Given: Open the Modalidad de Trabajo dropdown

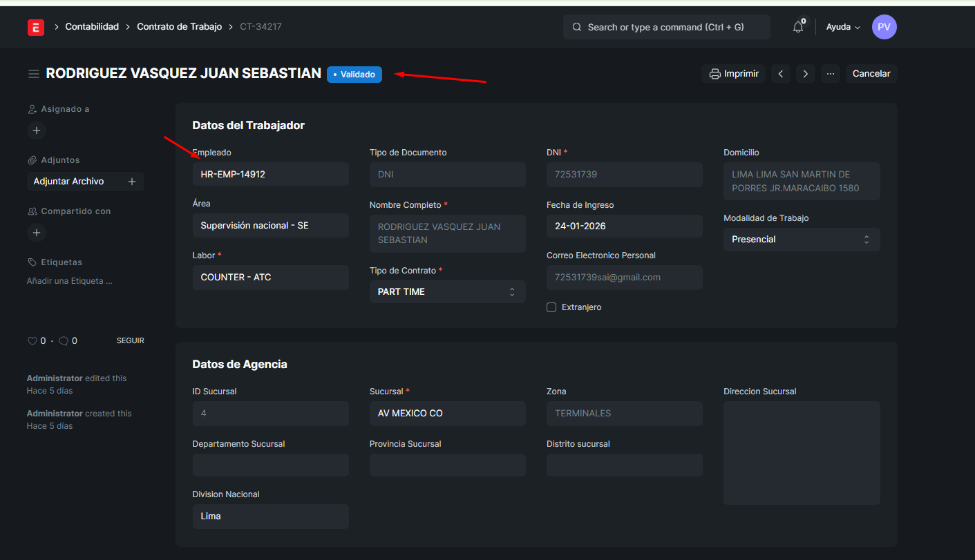Looking at the screenshot, I should pyautogui.click(x=801, y=240).
